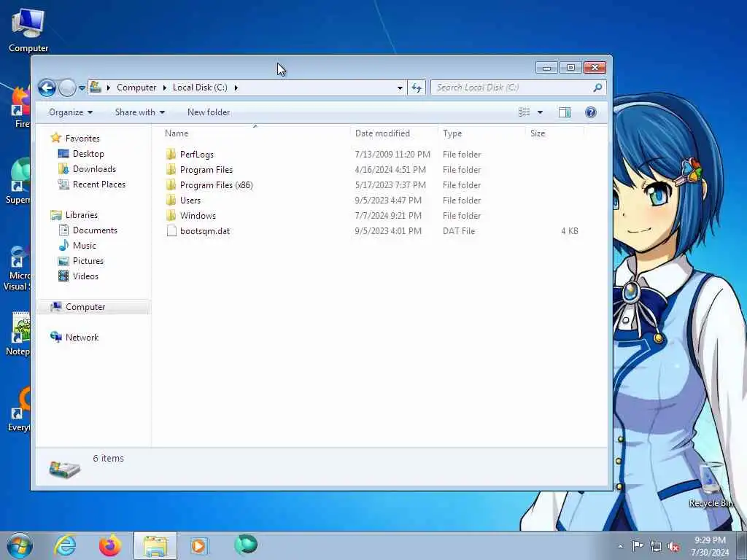Launch Firefox from taskbar
The image size is (747, 560).
[110, 545]
